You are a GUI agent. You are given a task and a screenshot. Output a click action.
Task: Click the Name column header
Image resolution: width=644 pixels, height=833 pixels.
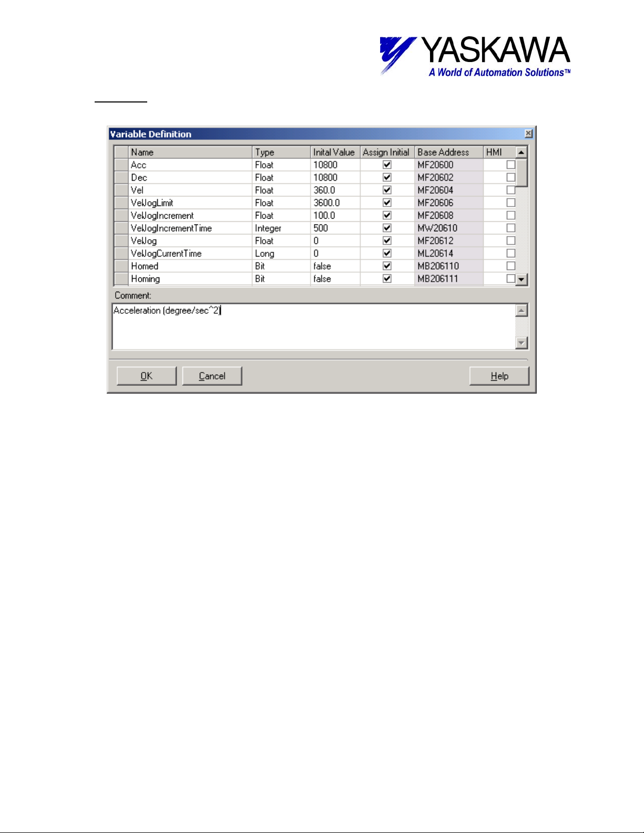pyautogui.click(x=190, y=152)
